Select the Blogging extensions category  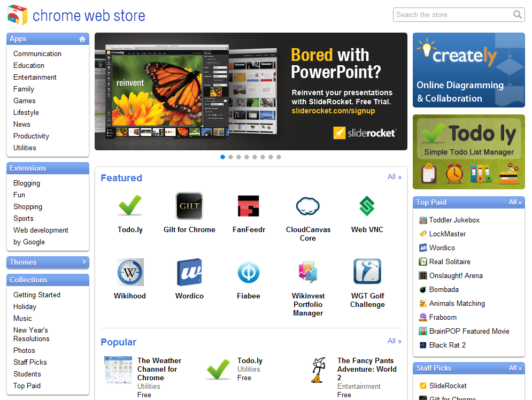click(x=27, y=183)
